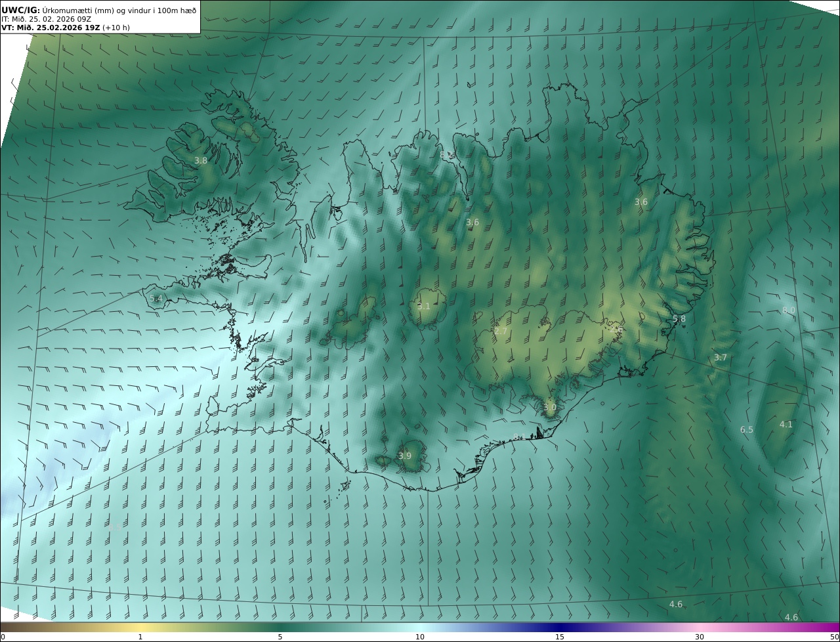Viewport: 840px width, 642px height.
Task: Click the 5 tick on the colour scale
Action: tap(280, 637)
